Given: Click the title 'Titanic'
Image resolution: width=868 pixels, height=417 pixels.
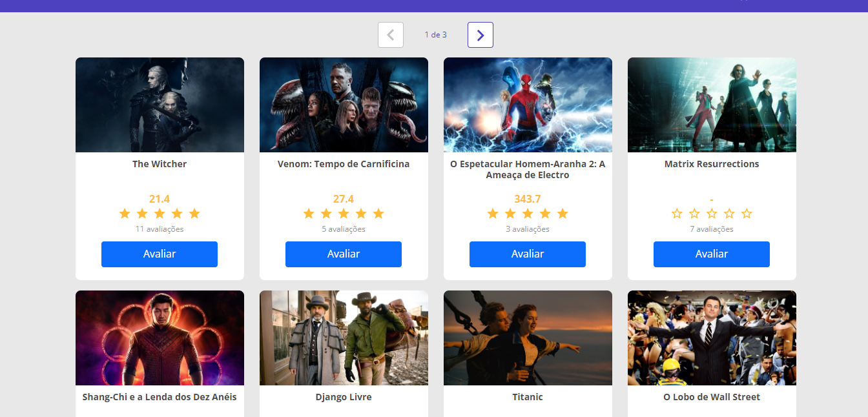Looking at the screenshot, I should (528, 397).
